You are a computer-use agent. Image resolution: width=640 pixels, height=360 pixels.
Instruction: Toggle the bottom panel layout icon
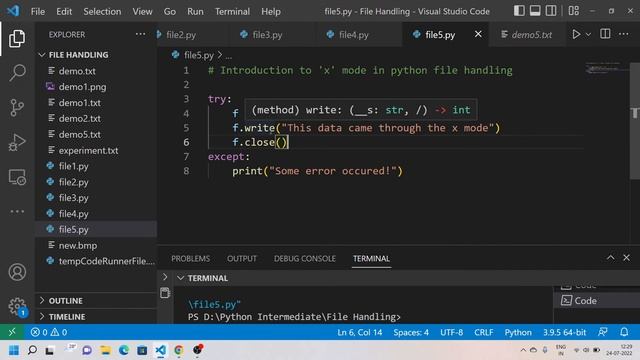(535, 11)
